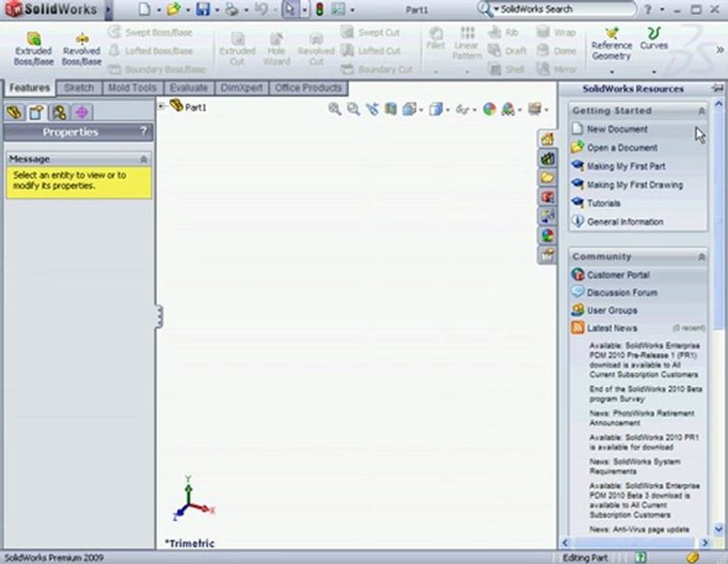Click the Part1 icon in the tree
Screen dimensions: 728x564
pos(176,106)
